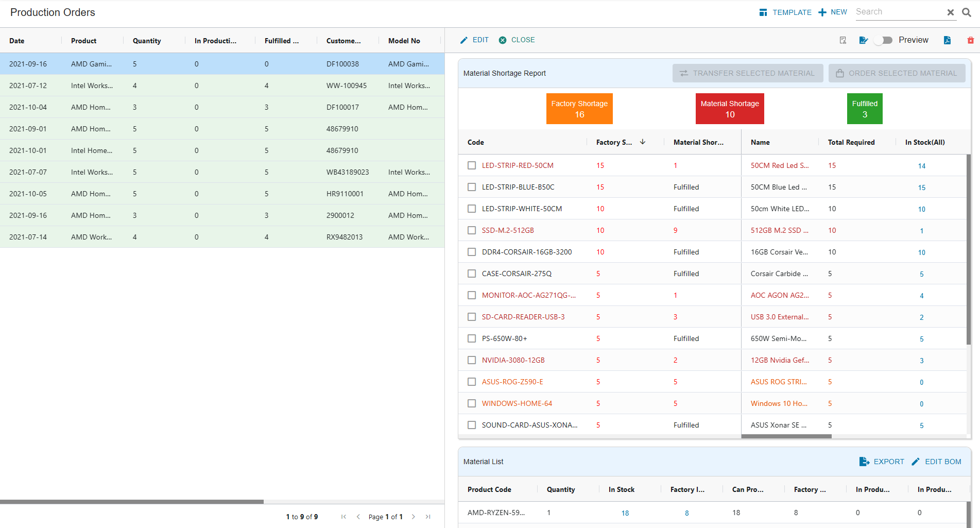Go to next page of orders
This screenshot has width=980, height=528.
pyautogui.click(x=413, y=517)
